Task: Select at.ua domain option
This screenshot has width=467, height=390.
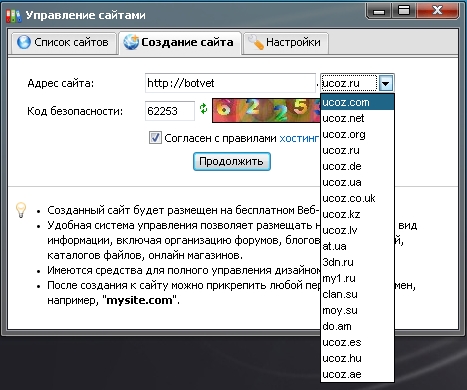Action: click(x=357, y=246)
